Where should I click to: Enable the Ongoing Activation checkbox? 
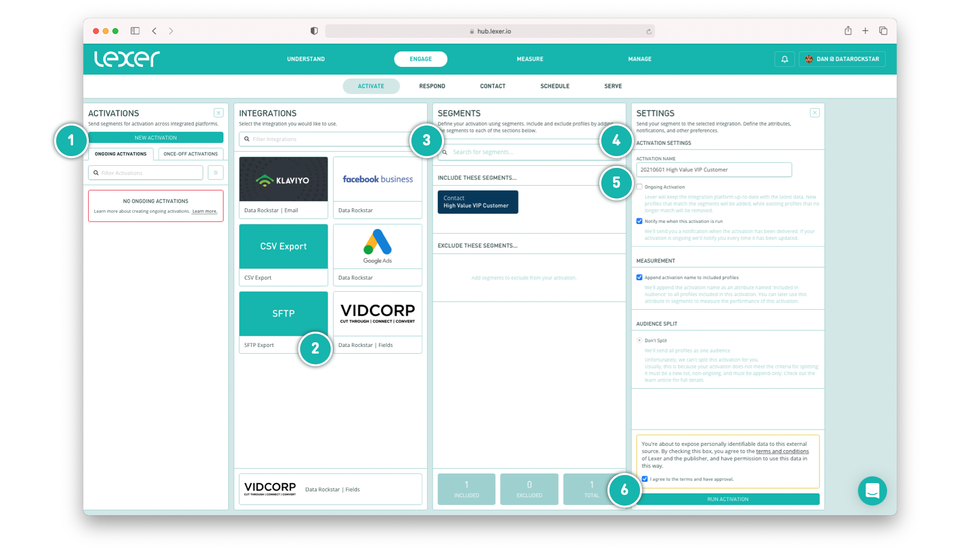tap(640, 187)
